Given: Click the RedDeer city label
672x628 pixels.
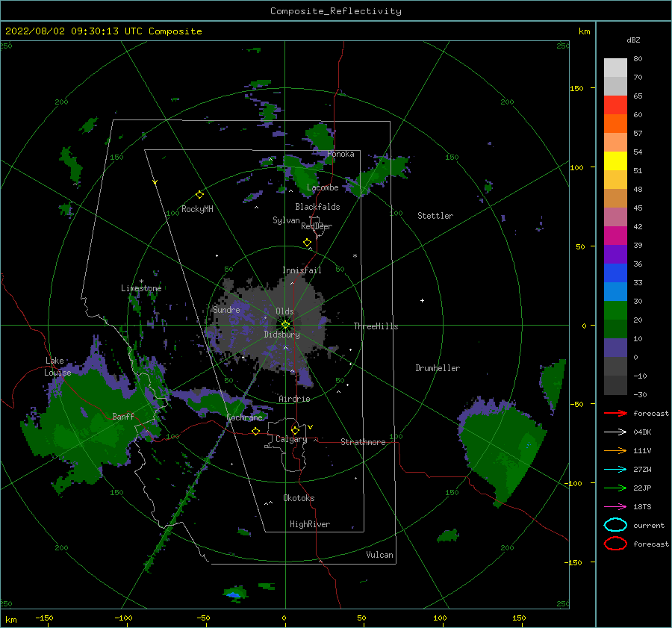Looking at the screenshot, I should [x=317, y=226].
